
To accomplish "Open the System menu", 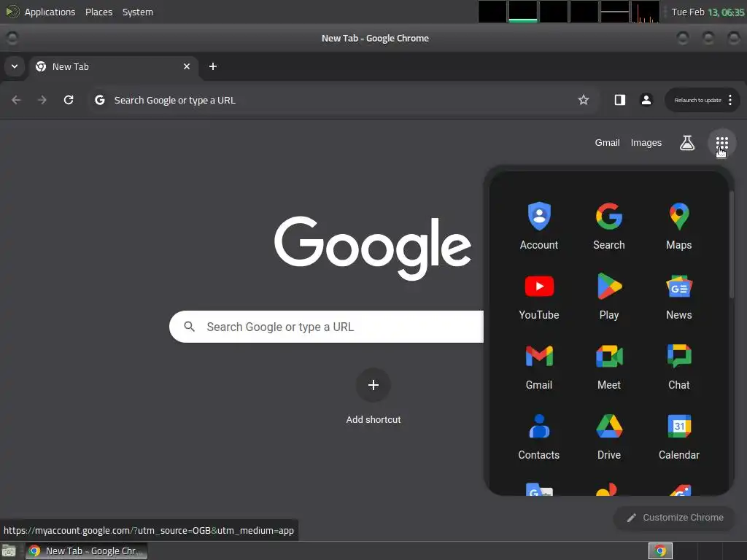I will [x=138, y=12].
